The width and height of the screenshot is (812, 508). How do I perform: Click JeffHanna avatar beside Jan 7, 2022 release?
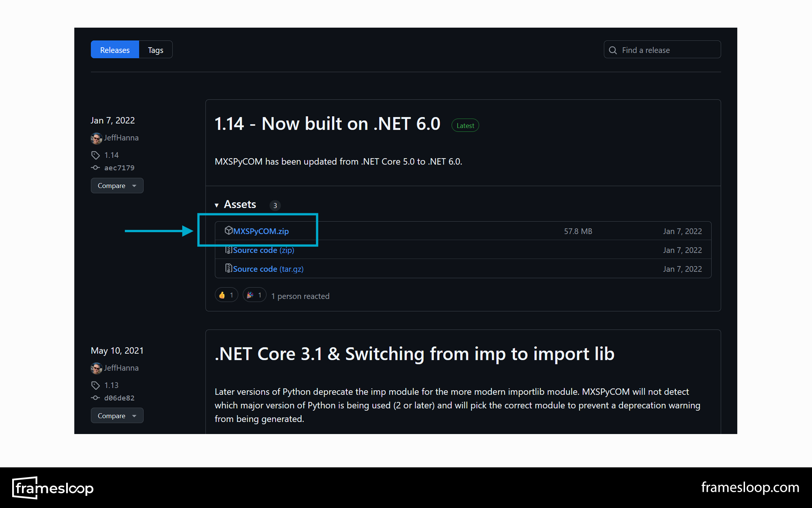pos(96,138)
